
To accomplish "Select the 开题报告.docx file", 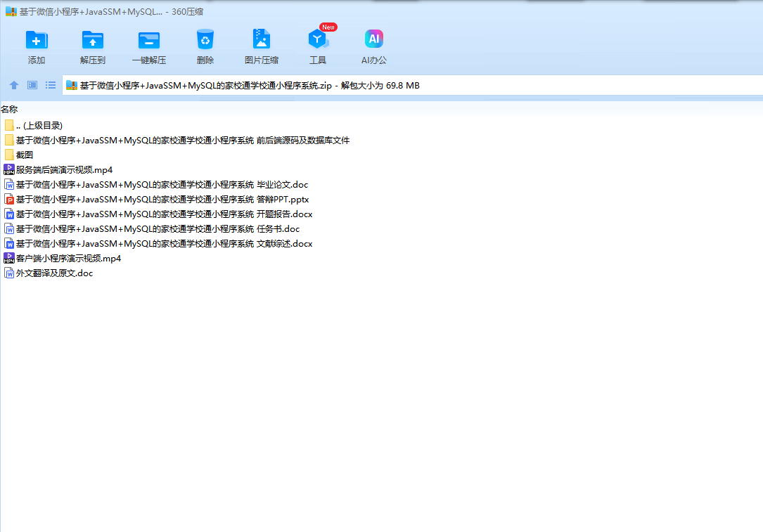I will [x=164, y=214].
